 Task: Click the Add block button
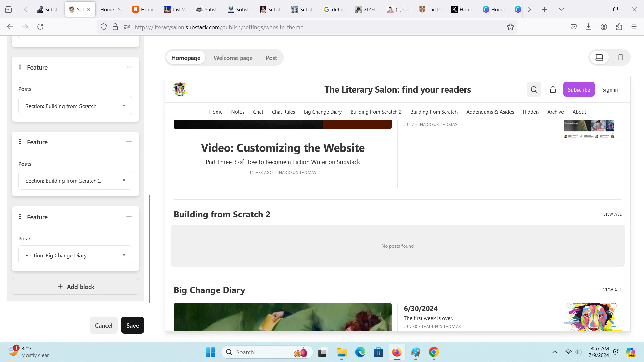[75, 286]
